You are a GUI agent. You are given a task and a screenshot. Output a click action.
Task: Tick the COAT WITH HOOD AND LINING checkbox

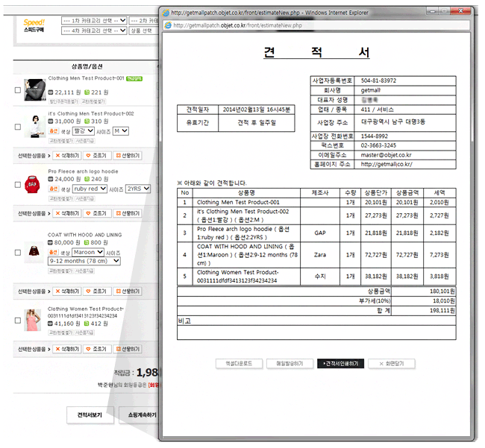17,253
